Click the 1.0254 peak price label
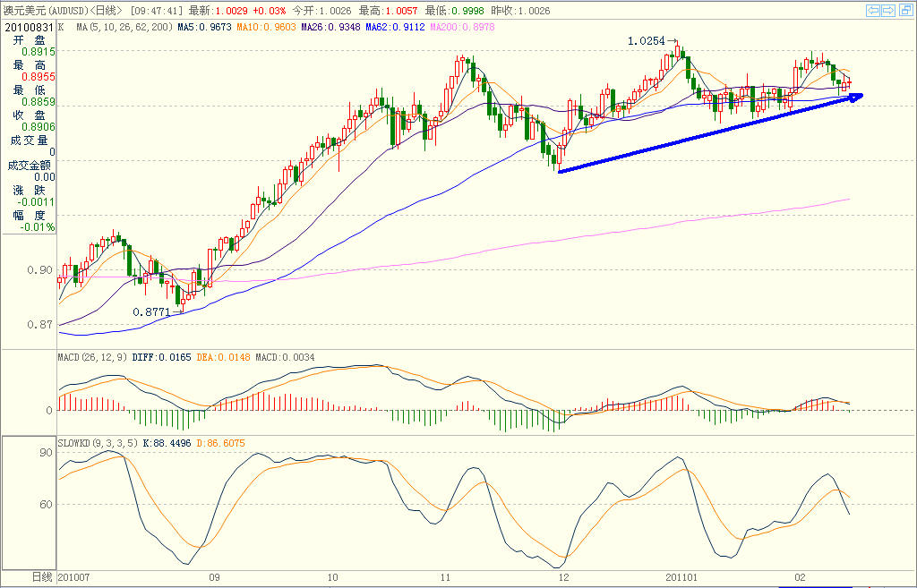Screen dimensions: 917x588 click(647, 41)
